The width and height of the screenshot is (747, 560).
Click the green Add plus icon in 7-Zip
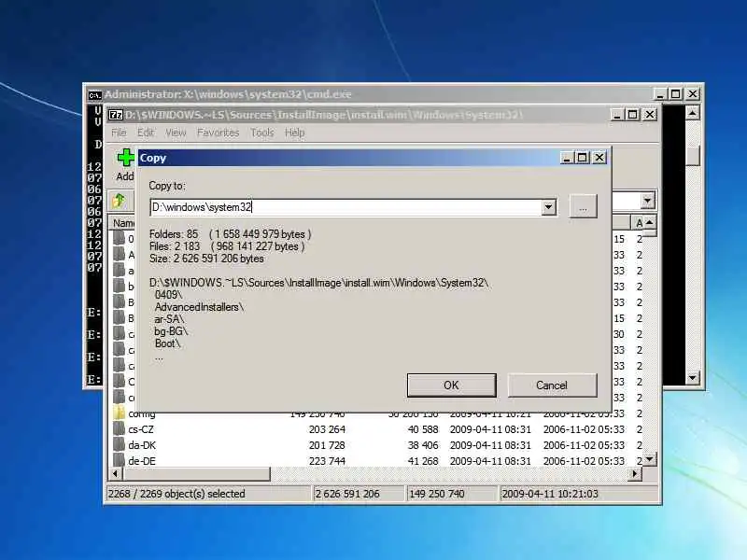pos(125,158)
